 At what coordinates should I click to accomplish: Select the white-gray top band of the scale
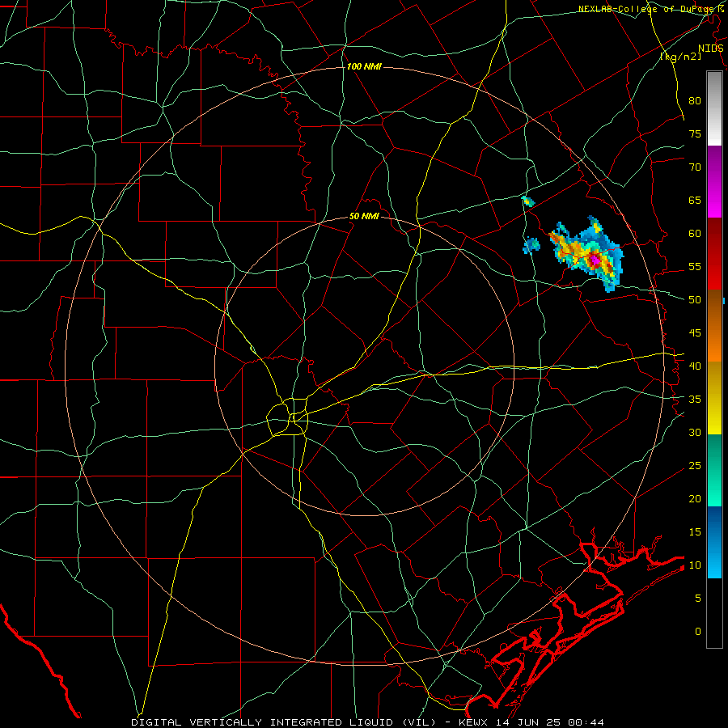coord(714,108)
